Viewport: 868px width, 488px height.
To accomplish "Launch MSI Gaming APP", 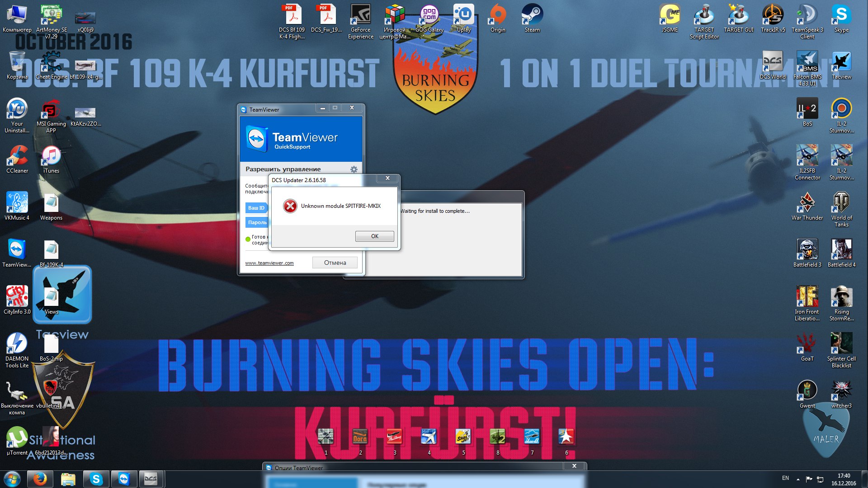I will pos(51,116).
